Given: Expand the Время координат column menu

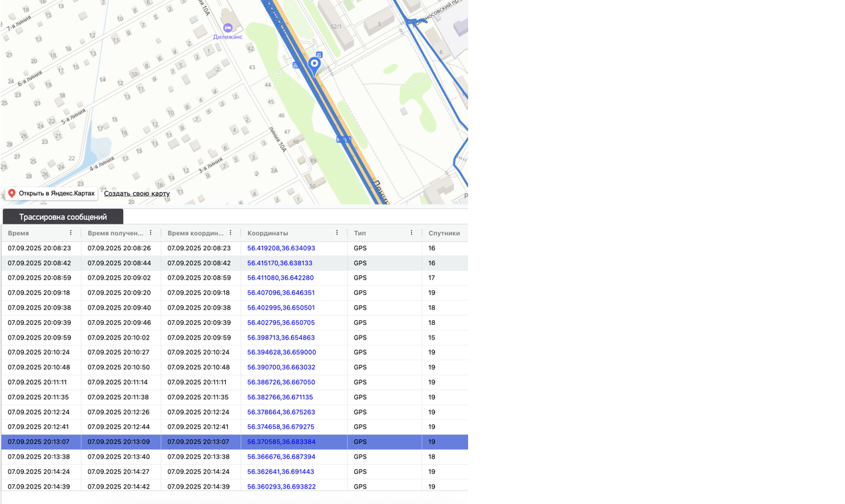Looking at the screenshot, I should [230, 233].
